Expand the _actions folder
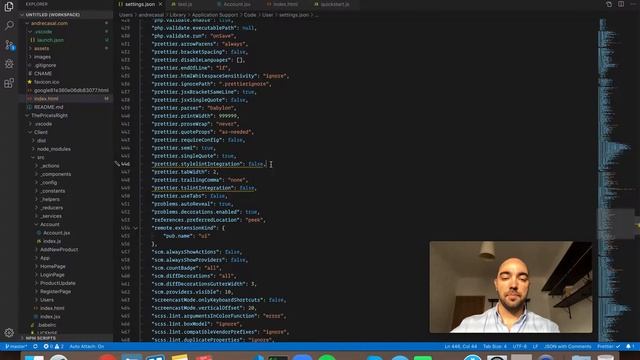 pos(49,166)
